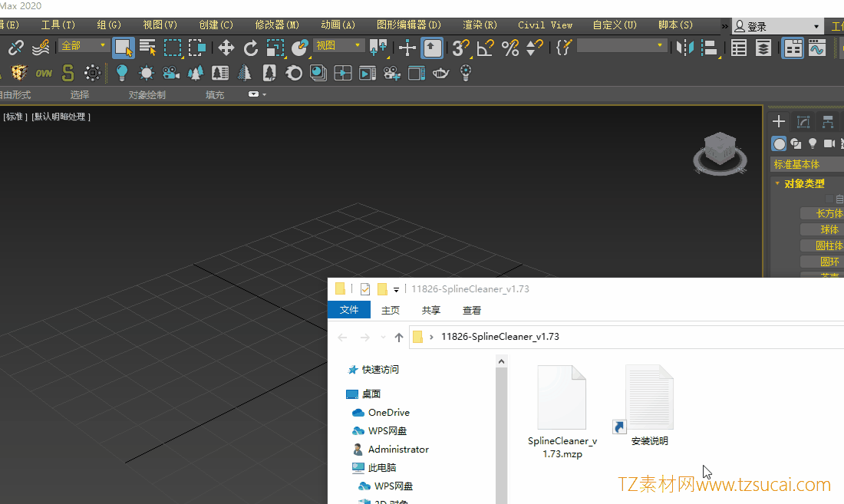Click the Select Object tool

[x=123, y=48]
